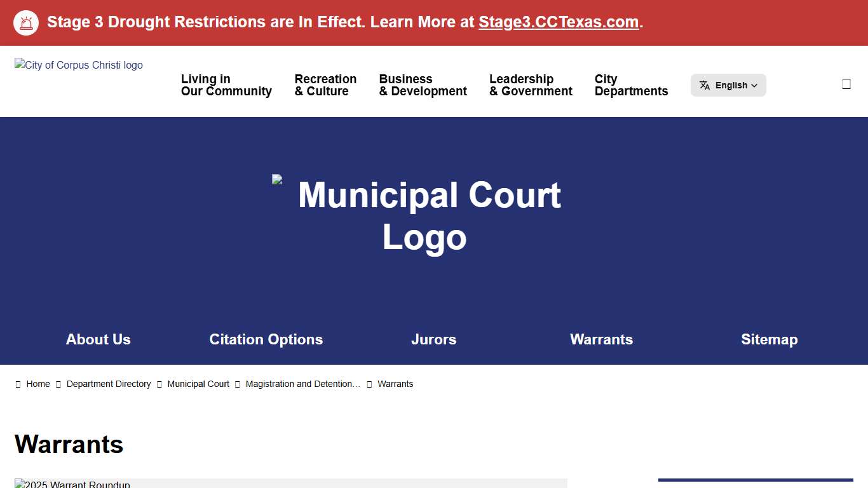Open the Jurors section
The width and height of the screenshot is (868, 488).
[x=434, y=339]
